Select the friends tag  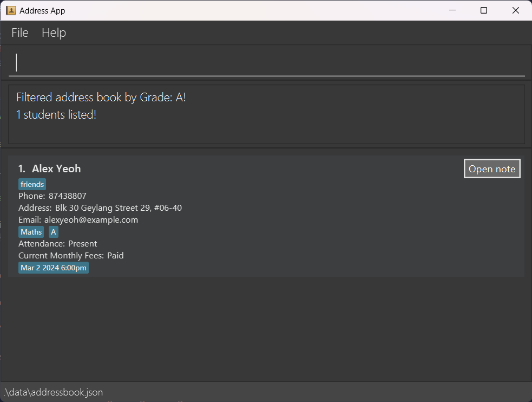point(32,185)
